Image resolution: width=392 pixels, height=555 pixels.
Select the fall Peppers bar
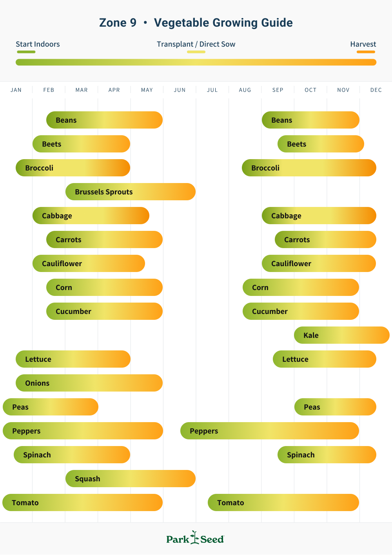[270, 431]
